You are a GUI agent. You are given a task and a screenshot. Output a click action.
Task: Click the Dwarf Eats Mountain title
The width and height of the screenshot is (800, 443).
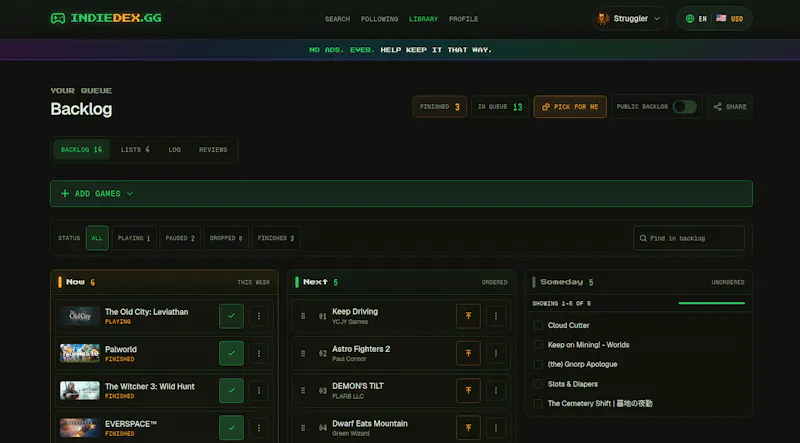coord(370,423)
